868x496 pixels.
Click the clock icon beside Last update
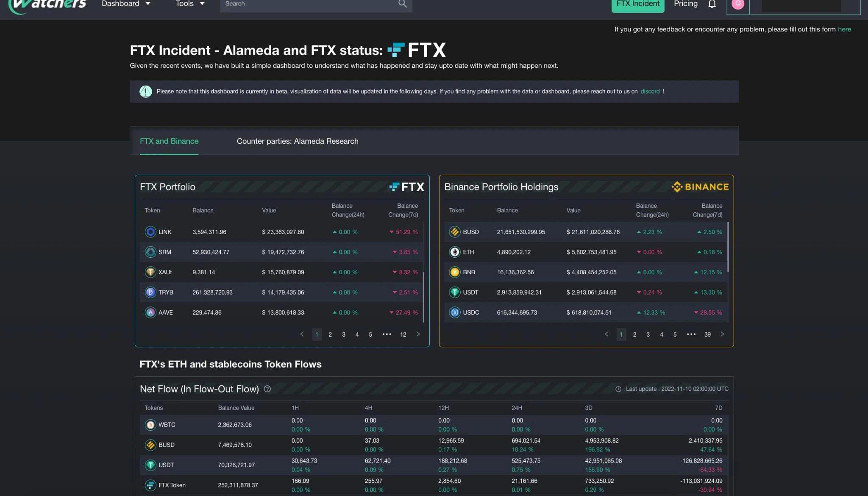point(618,389)
